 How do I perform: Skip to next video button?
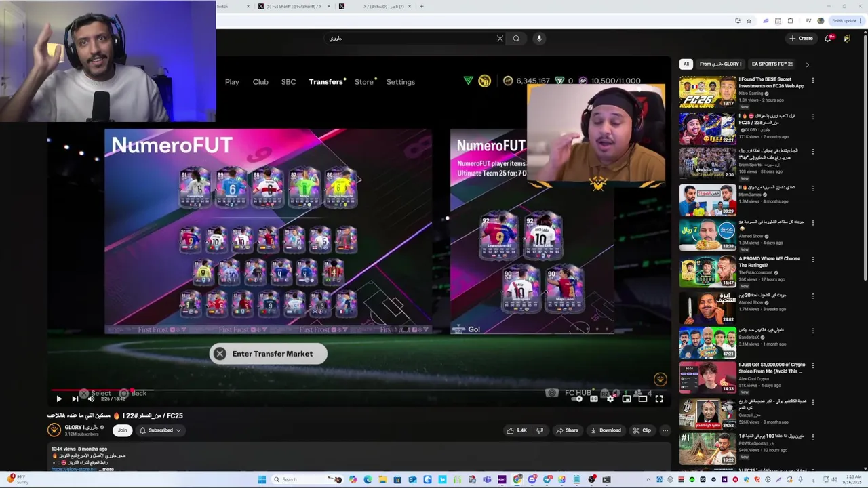[75, 399]
